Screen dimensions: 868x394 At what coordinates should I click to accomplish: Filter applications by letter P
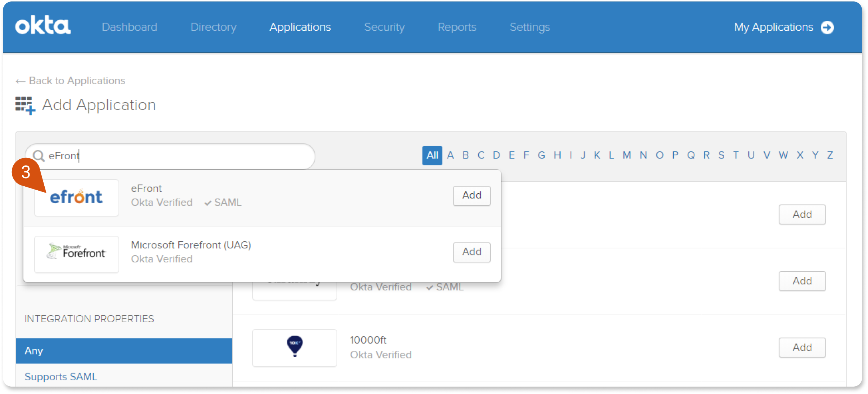(x=675, y=155)
